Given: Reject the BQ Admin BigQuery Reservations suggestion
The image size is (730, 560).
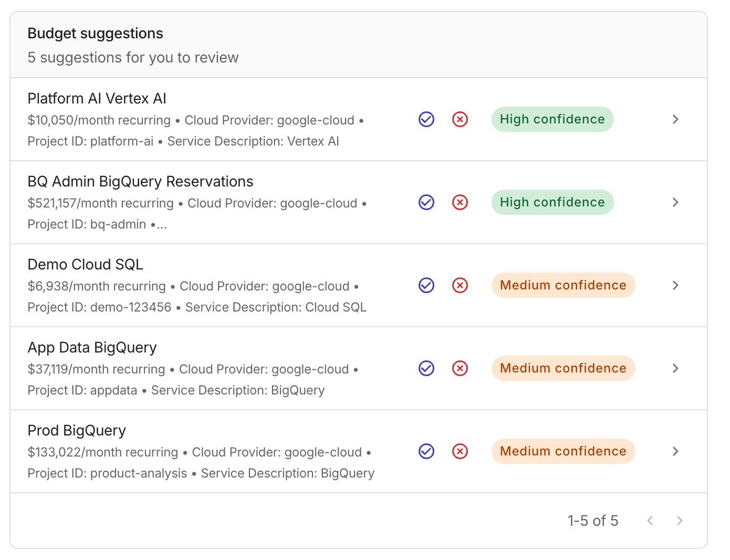Looking at the screenshot, I should tap(460, 202).
